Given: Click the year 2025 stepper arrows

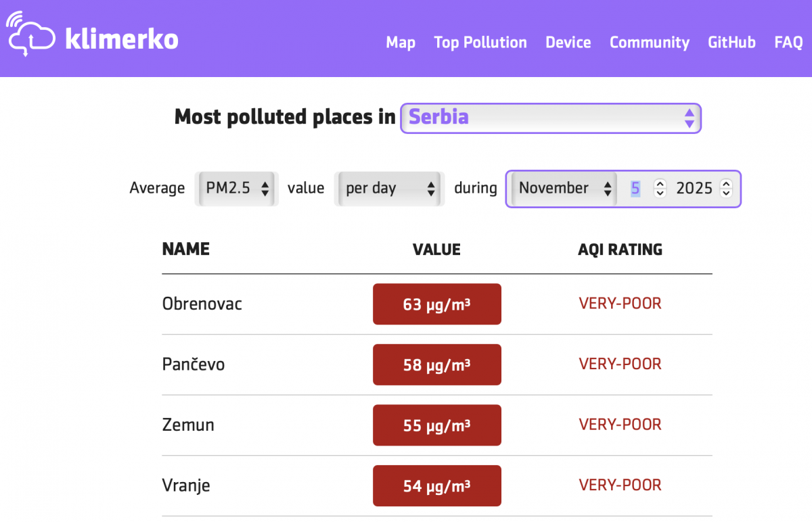Looking at the screenshot, I should [x=726, y=189].
